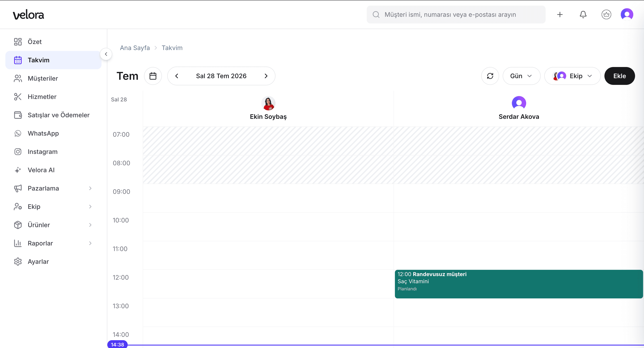The width and height of the screenshot is (644, 348).
Task: Click the customer search input field
Action: [456, 15]
